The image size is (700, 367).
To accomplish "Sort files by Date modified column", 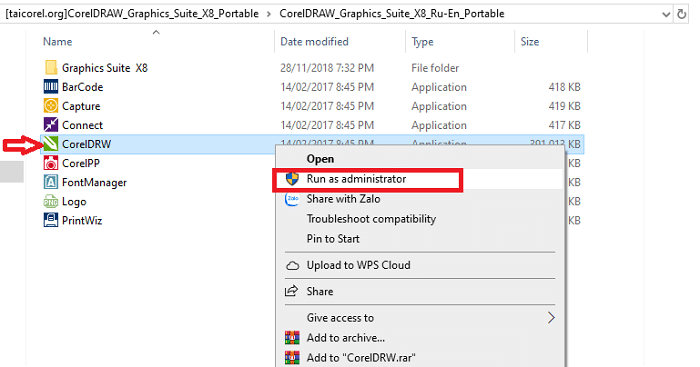I will (x=314, y=42).
